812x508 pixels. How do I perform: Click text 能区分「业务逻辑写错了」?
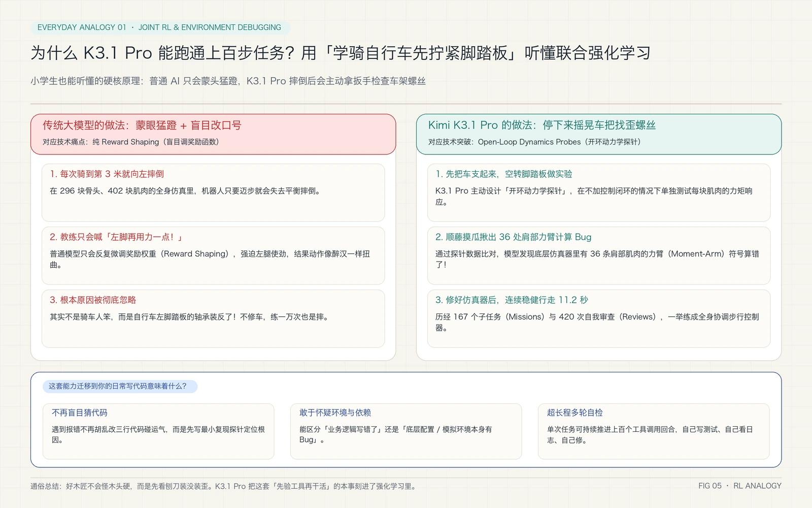point(396,435)
